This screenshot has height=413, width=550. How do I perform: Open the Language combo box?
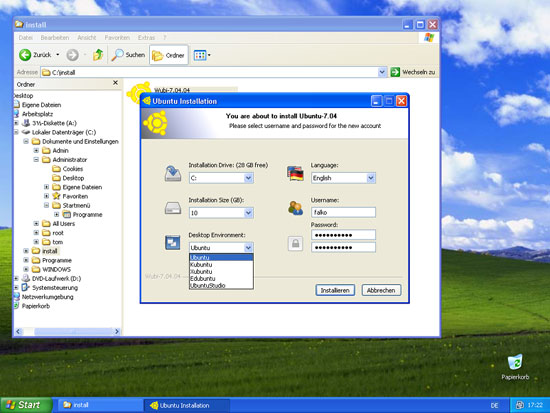[x=343, y=178]
